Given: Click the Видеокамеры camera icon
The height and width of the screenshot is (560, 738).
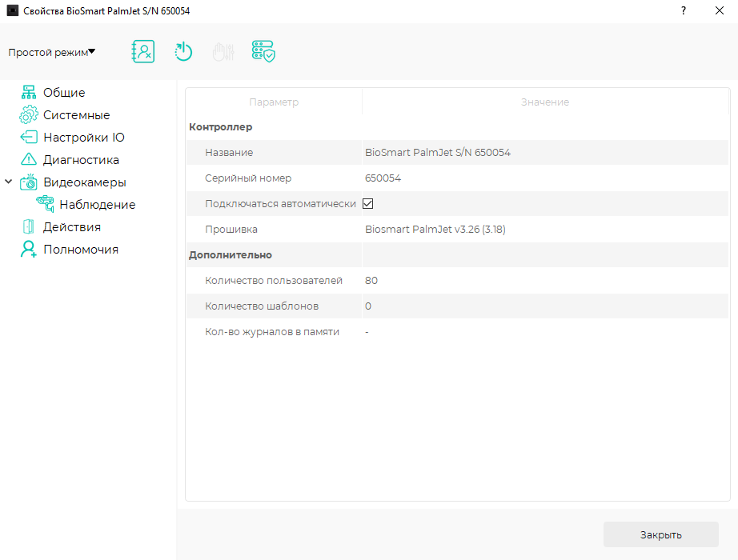Looking at the screenshot, I should [29, 182].
